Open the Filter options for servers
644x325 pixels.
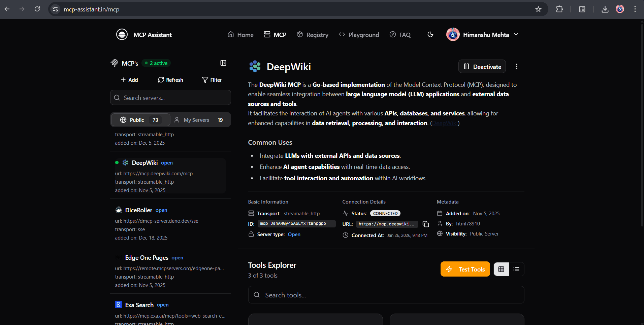tap(212, 80)
